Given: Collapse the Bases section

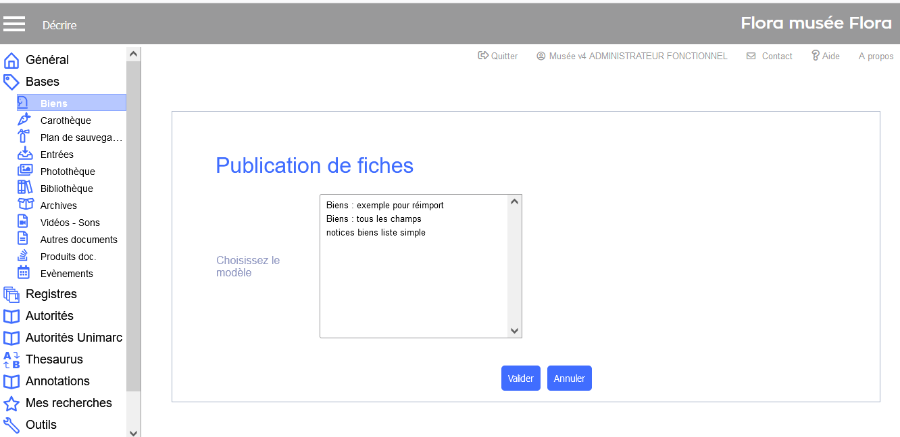Looking at the screenshot, I should (x=42, y=82).
